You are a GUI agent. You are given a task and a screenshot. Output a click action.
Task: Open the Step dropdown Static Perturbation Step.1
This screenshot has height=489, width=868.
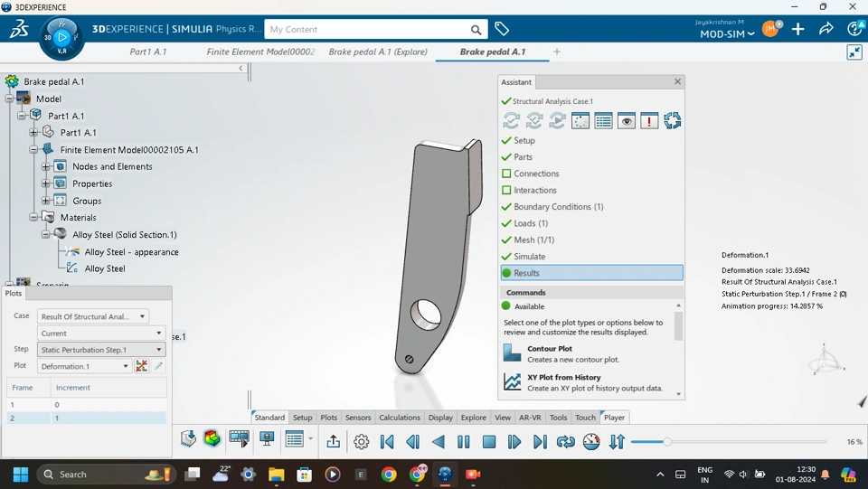click(101, 350)
